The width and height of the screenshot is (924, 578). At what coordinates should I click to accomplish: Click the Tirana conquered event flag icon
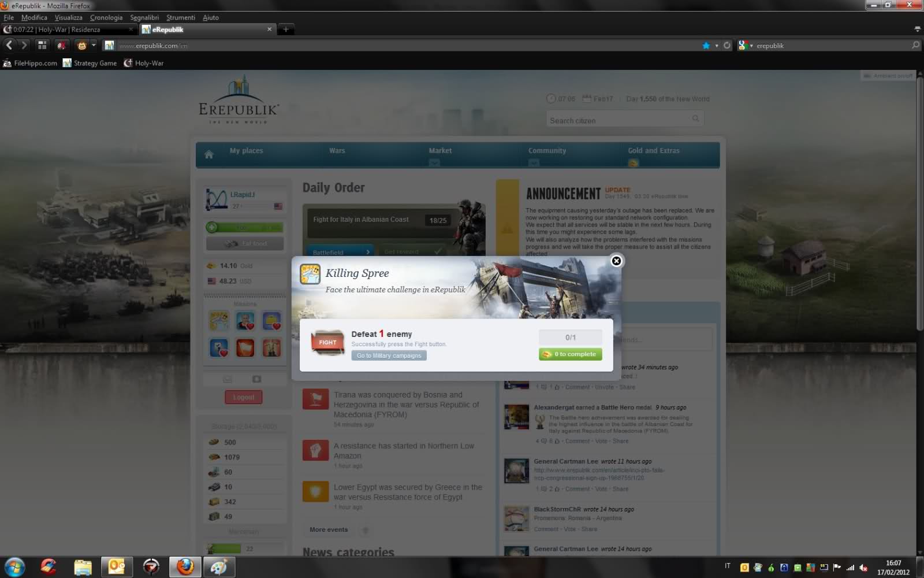coord(315,399)
